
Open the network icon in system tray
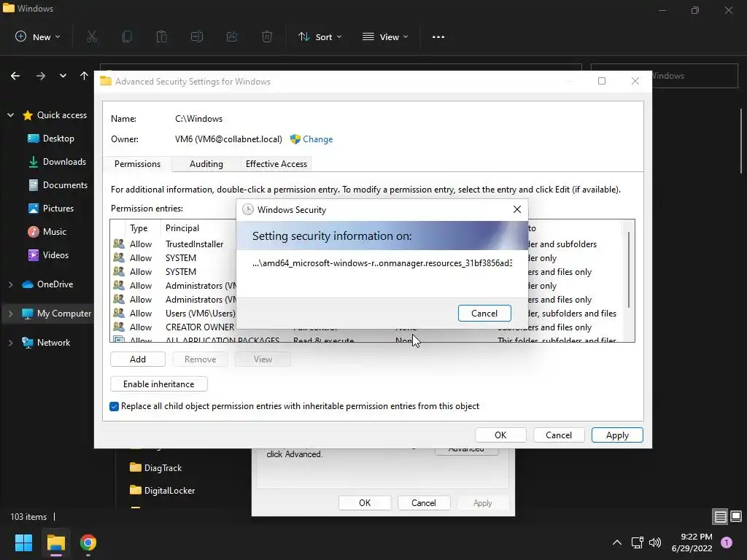pyautogui.click(x=637, y=542)
